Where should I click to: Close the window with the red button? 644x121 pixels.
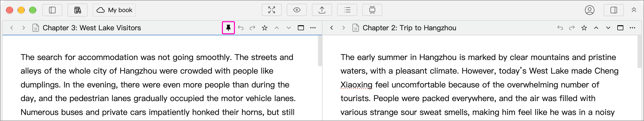10,10
